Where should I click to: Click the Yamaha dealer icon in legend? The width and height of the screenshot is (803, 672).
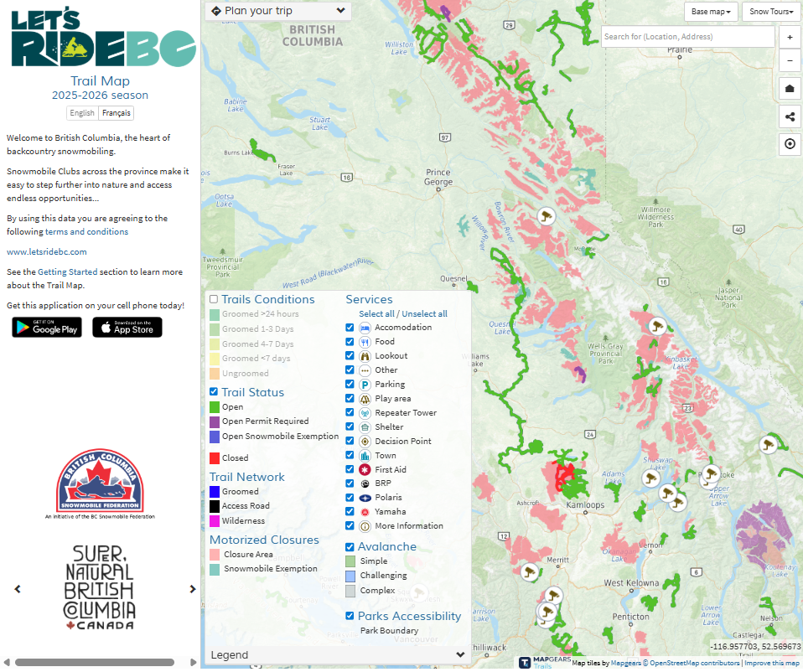click(x=365, y=512)
